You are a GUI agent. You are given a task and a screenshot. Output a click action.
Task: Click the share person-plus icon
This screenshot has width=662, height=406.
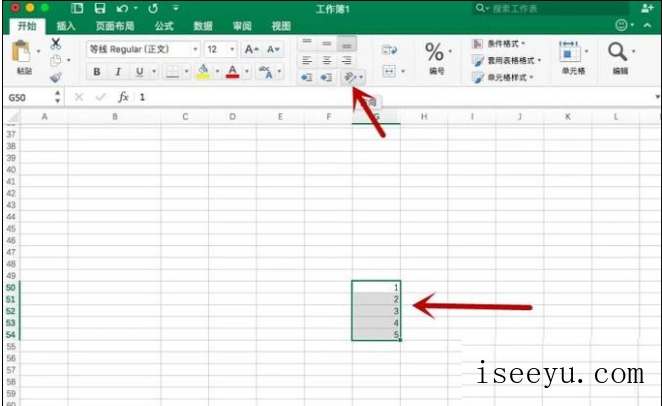coord(647,8)
